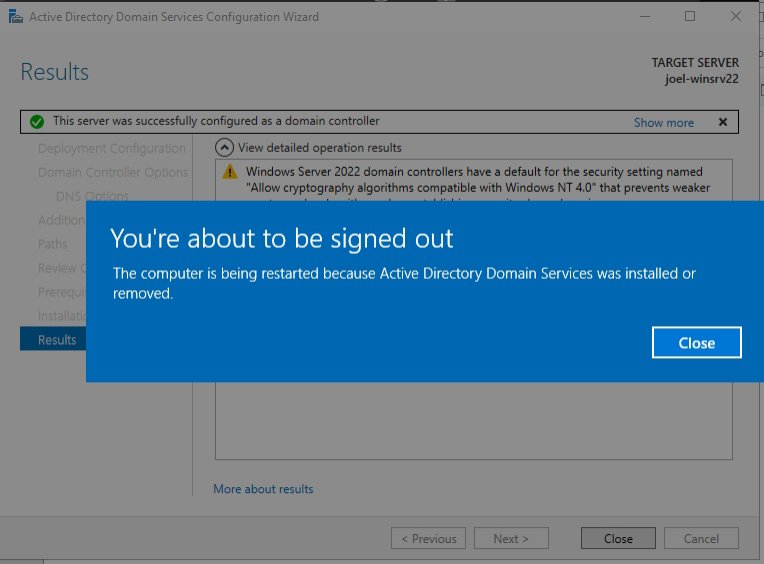Screen dimensions: 764x564
Task: Collapse the View detailed operation results section
Action: click(x=223, y=148)
